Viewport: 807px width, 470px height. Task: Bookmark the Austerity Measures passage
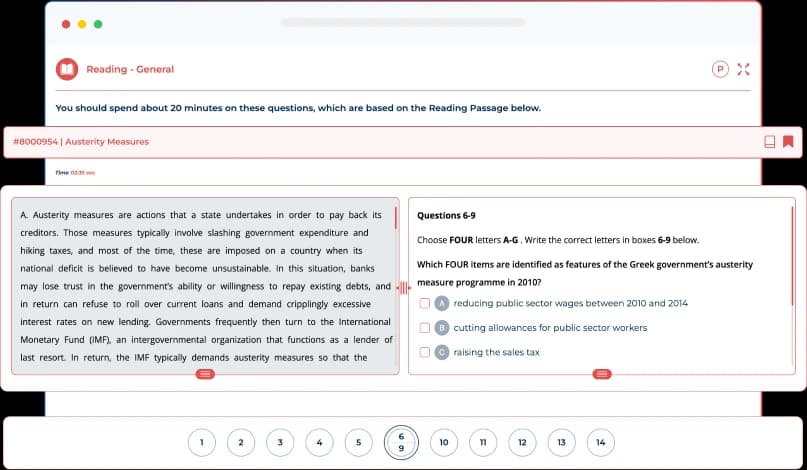(x=788, y=141)
